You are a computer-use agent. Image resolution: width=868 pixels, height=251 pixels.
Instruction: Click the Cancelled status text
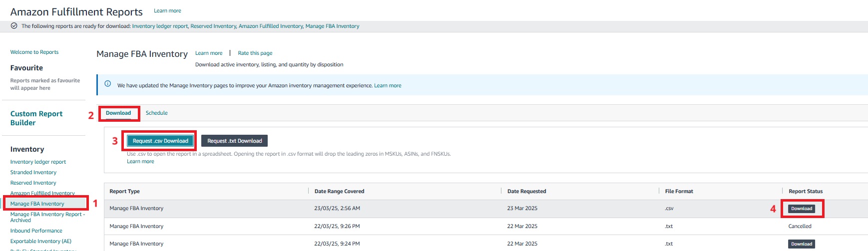(800, 227)
